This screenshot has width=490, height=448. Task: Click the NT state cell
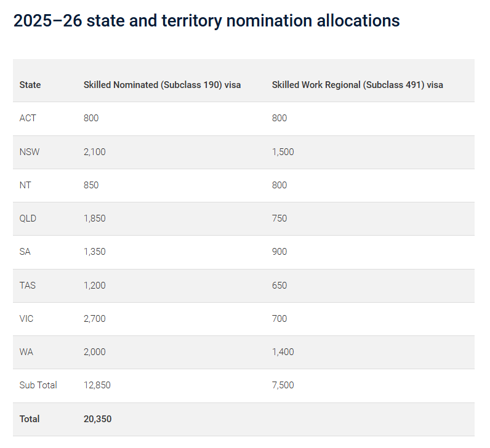pyautogui.click(x=25, y=185)
